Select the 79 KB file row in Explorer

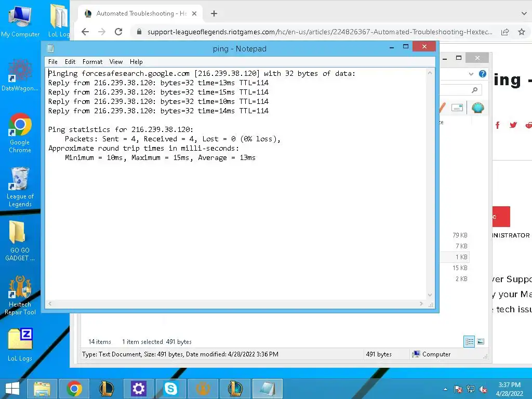[454, 235]
